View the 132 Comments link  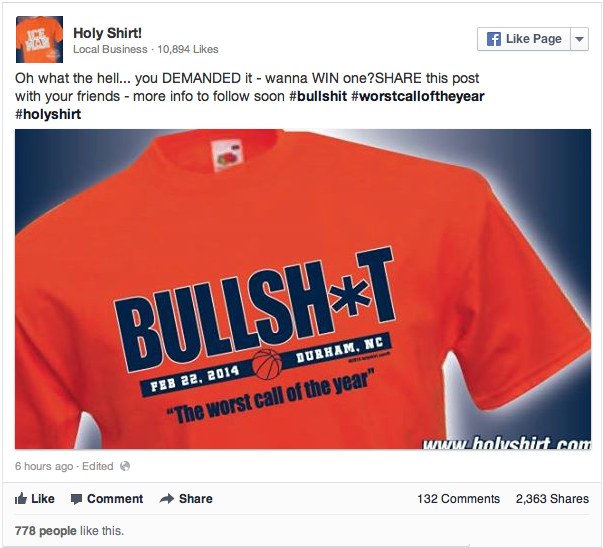458,499
